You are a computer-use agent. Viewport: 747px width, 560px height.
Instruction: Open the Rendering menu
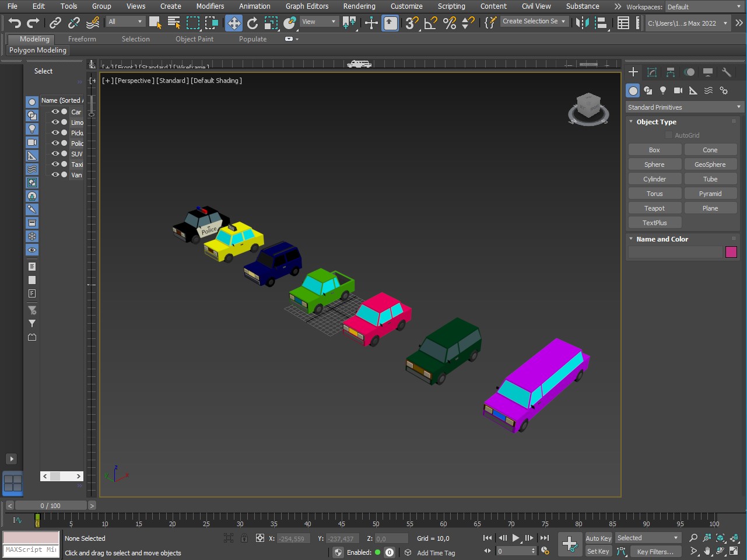coord(359,6)
